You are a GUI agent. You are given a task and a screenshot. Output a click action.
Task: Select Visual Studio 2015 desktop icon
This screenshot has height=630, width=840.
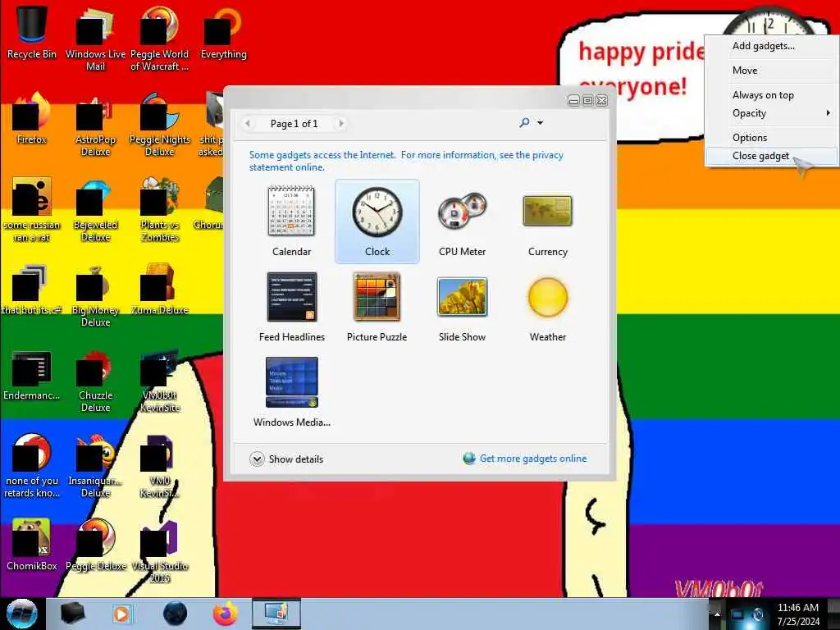[x=160, y=552]
